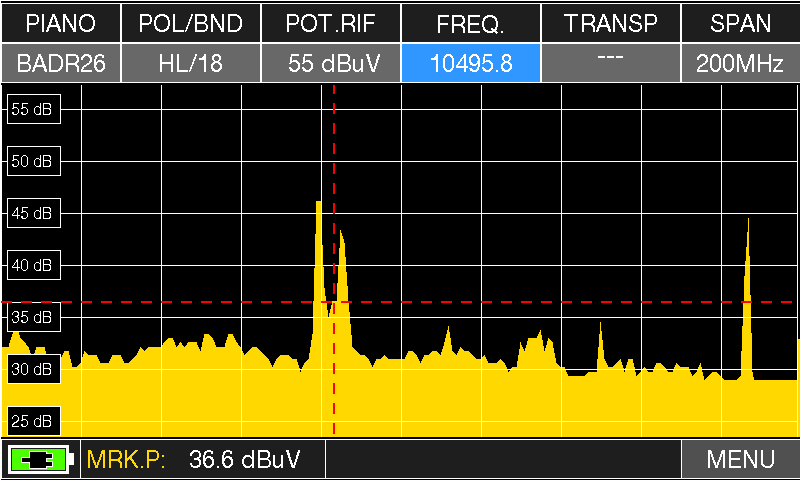Click the 55 dBuV reference power value

tap(331, 63)
